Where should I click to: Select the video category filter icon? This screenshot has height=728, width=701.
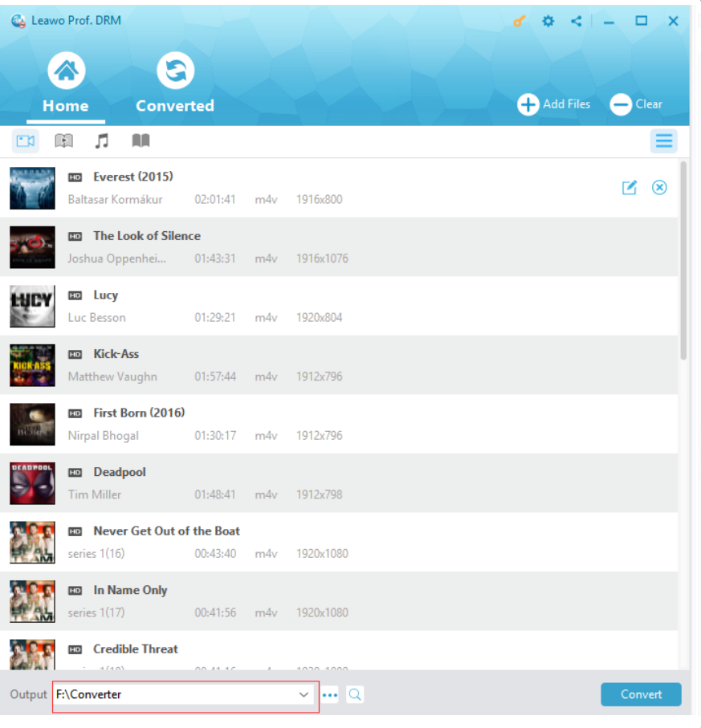click(x=26, y=140)
